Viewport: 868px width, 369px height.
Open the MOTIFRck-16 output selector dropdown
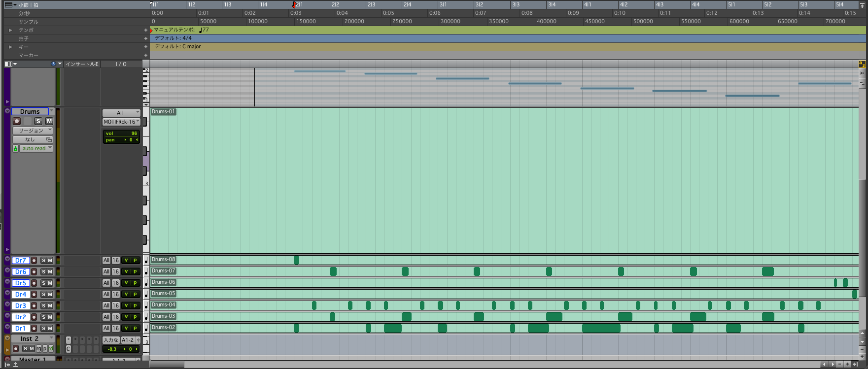(x=121, y=122)
